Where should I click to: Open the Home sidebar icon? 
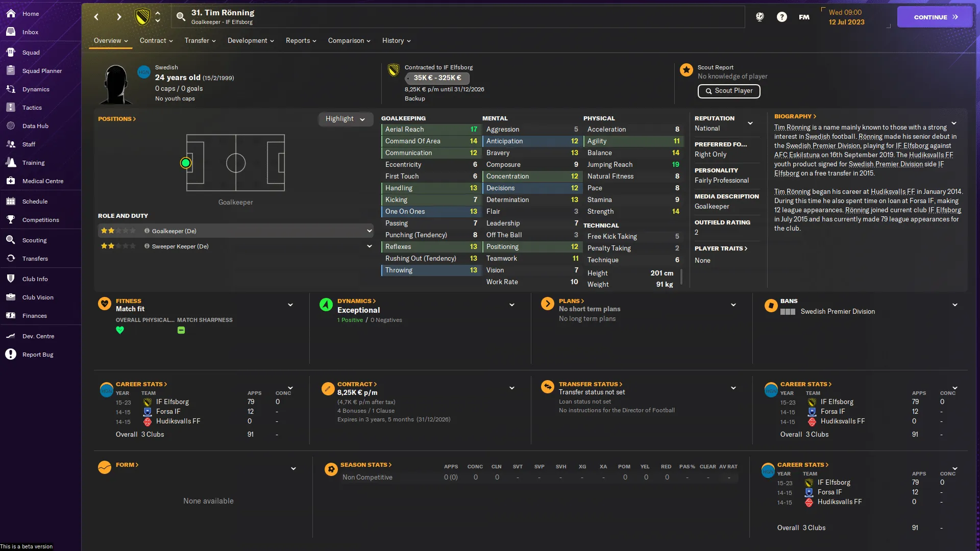11,14
